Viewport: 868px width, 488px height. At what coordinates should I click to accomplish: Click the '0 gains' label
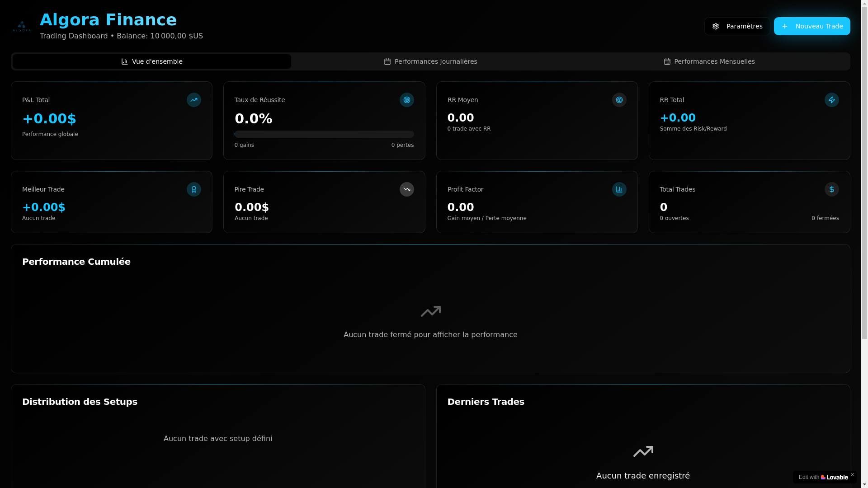coord(244,145)
